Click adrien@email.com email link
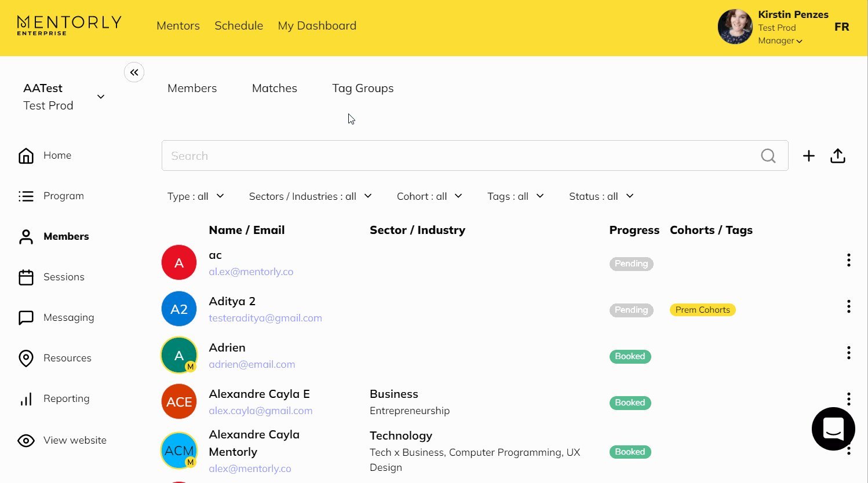The height and width of the screenshot is (483, 868). click(251, 364)
